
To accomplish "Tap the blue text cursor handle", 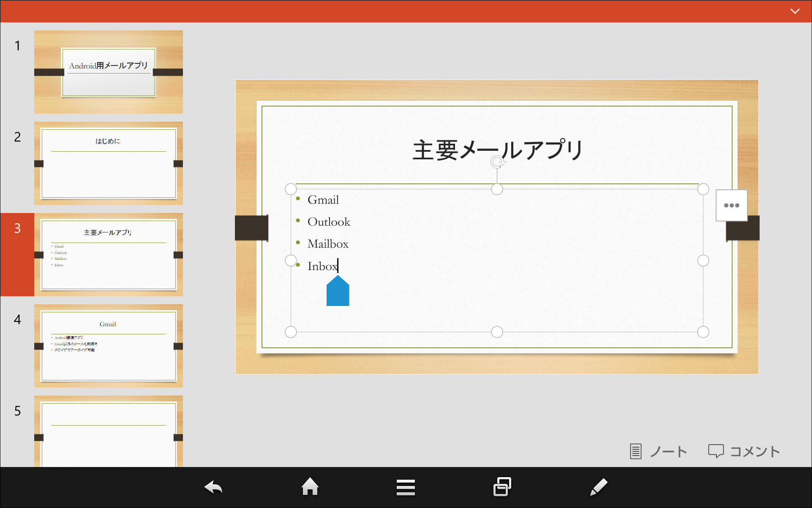I will (x=338, y=291).
